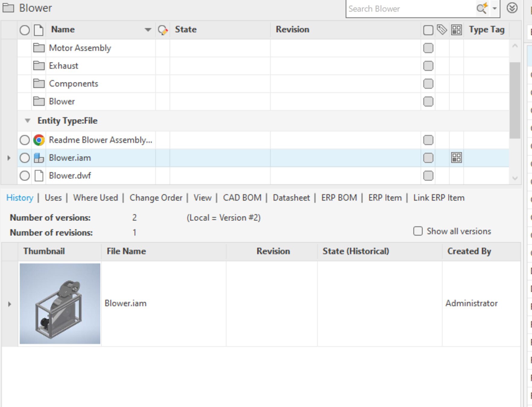532x407 pixels.
Task: Switch to the History tab
Action: 20,198
